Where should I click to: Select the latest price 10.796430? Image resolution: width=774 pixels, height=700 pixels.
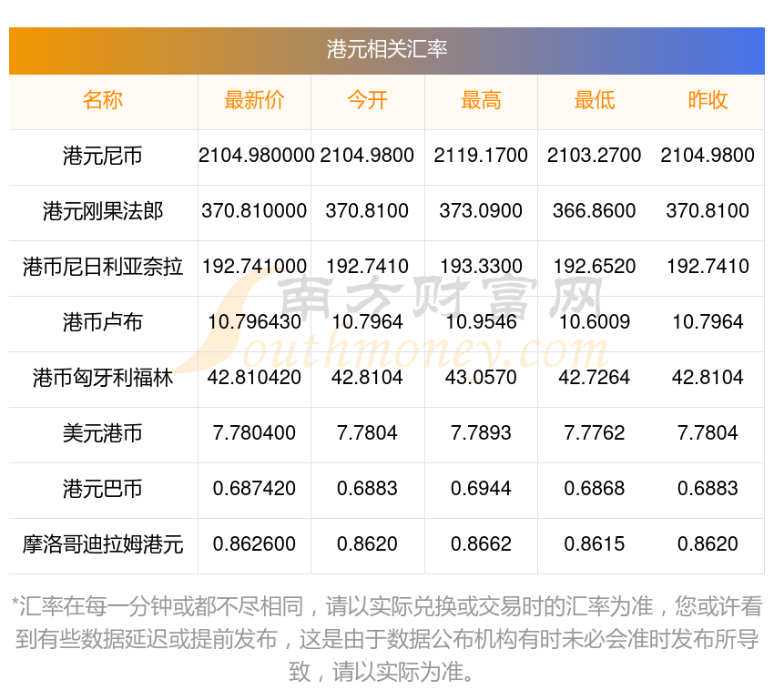point(254,322)
